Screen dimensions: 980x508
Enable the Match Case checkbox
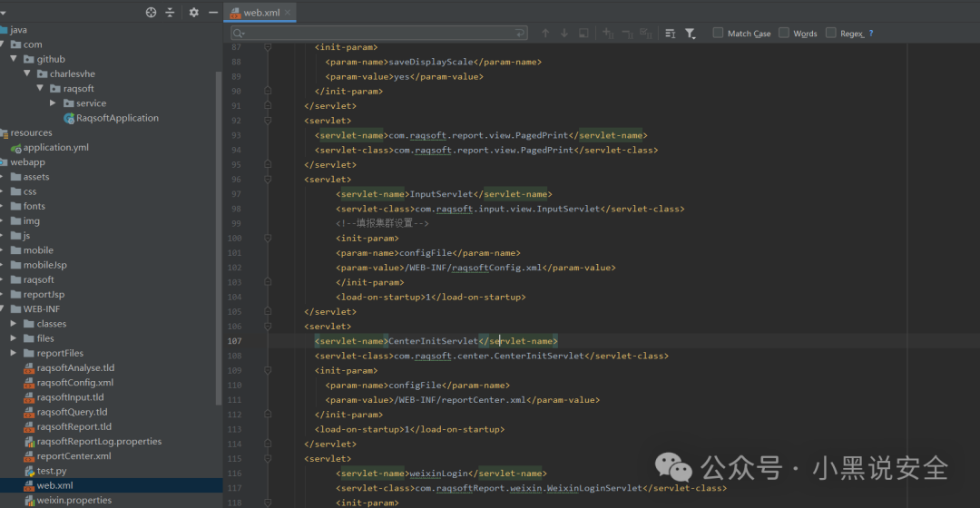[x=718, y=34]
